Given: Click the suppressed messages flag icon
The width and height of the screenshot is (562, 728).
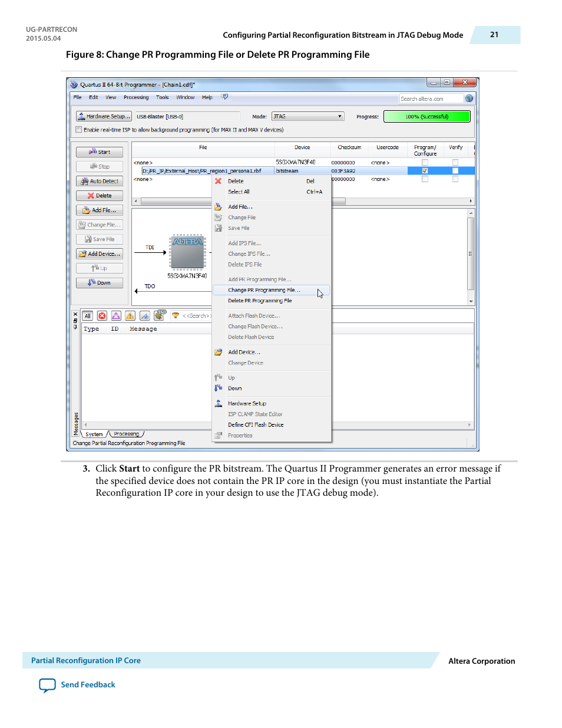Looking at the screenshot, I should click(160, 315).
